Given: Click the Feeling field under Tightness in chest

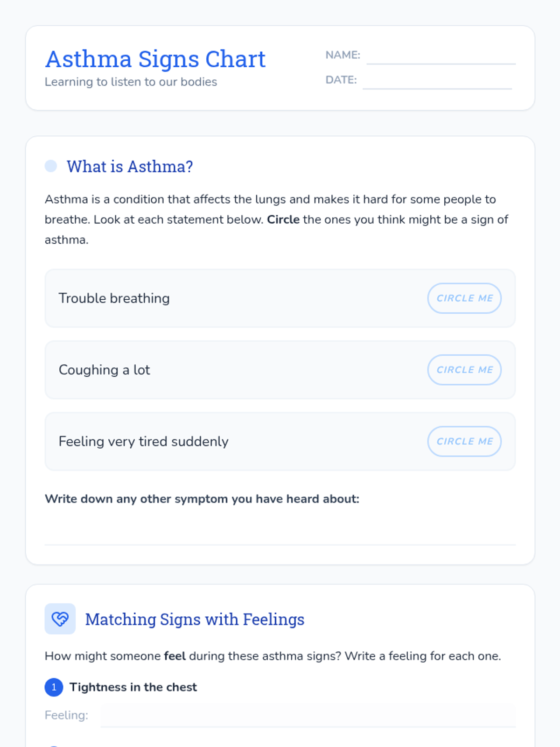Looking at the screenshot, I should pos(308,715).
